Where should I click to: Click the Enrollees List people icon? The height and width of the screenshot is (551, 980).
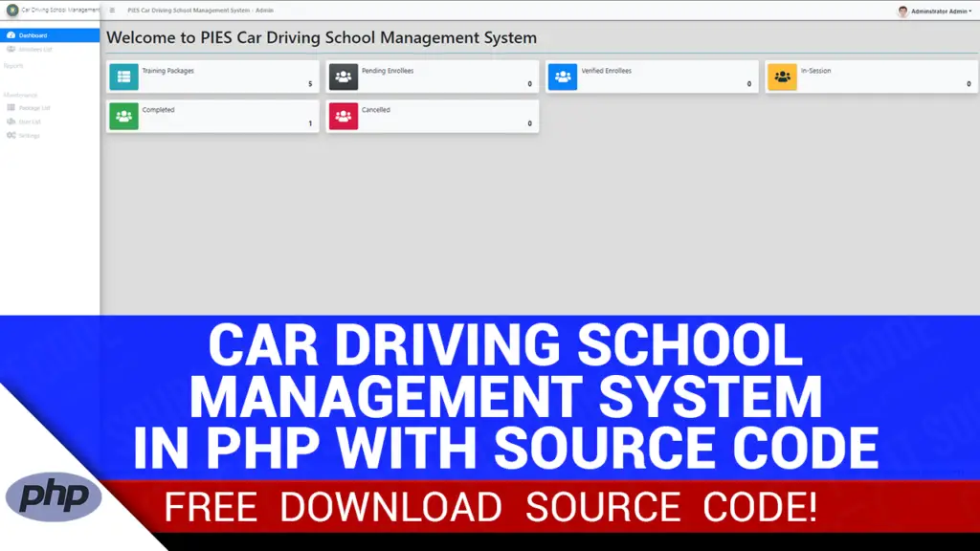[11, 49]
